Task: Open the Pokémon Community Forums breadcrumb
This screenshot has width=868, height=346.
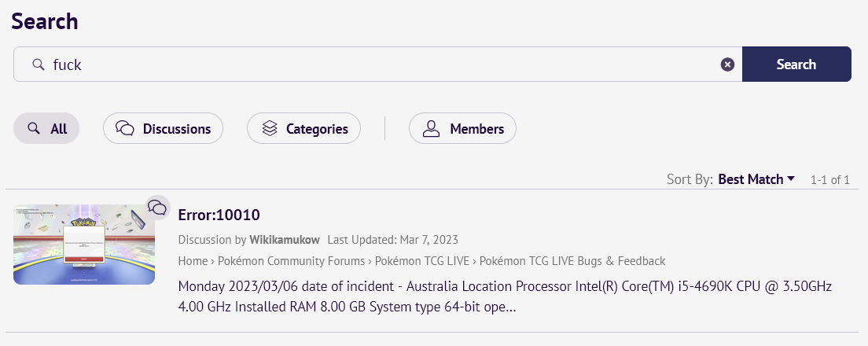Action: pyautogui.click(x=291, y=261)
